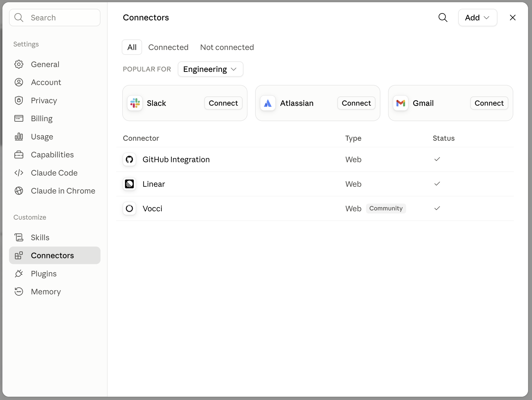View the Usage page
Image resolution: width=532 pixels, height=400 pixels.
[x=55, y=137]
